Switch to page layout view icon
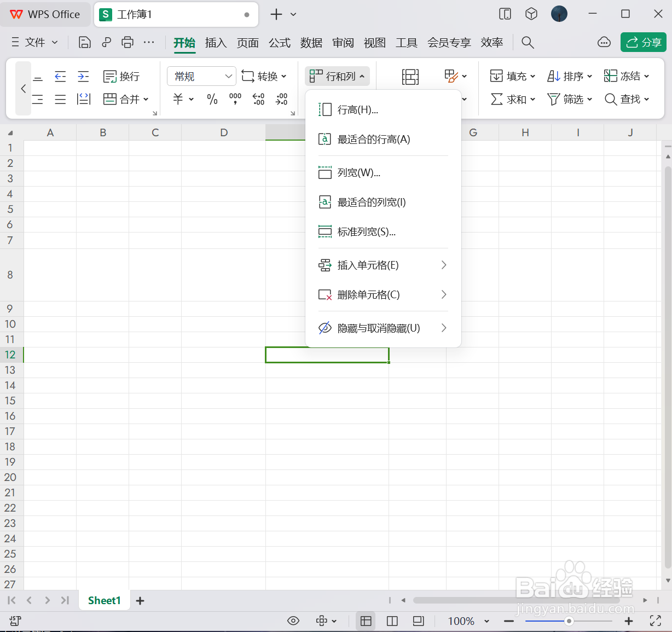This screenshot has width=672, height=632. click(418, 621)
